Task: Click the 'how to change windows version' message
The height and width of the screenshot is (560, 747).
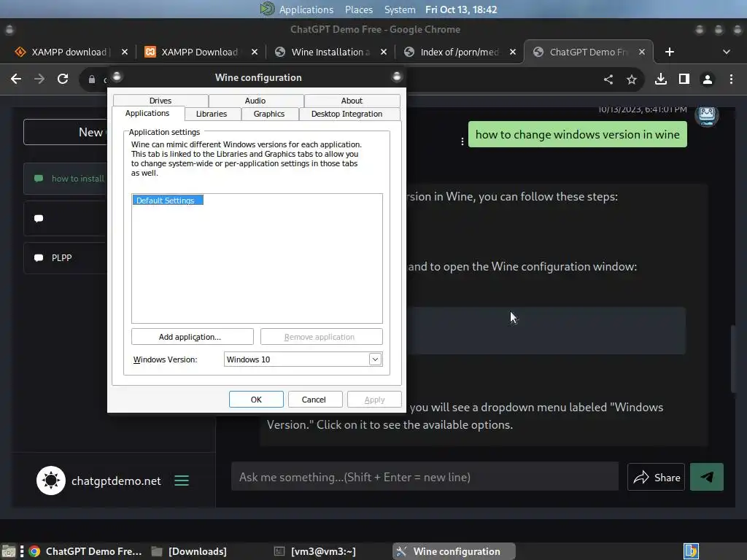Action: tap(578, 134)
